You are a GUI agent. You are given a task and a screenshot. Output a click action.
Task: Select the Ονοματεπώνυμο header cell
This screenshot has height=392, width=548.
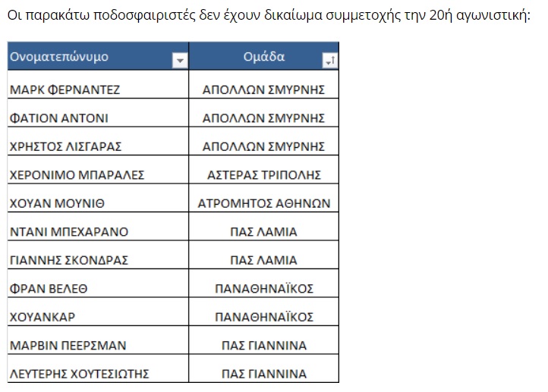tap(98, 56)
